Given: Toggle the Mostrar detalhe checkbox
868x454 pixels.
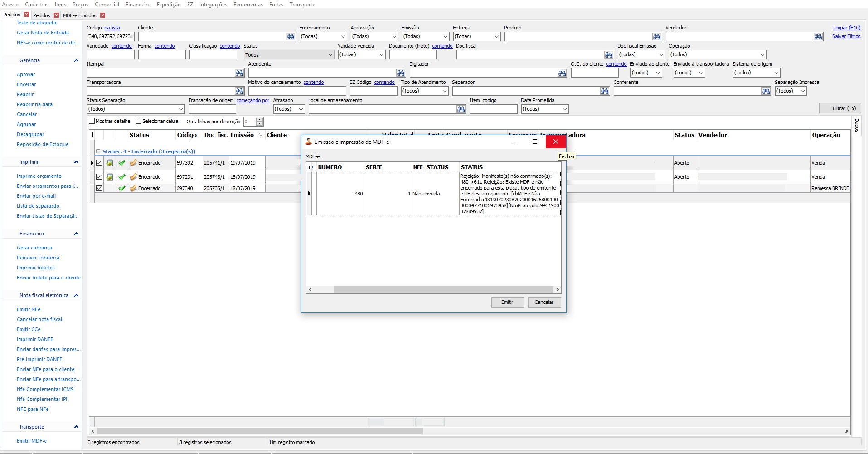Looking at the screenshot, I should point(92,121).
